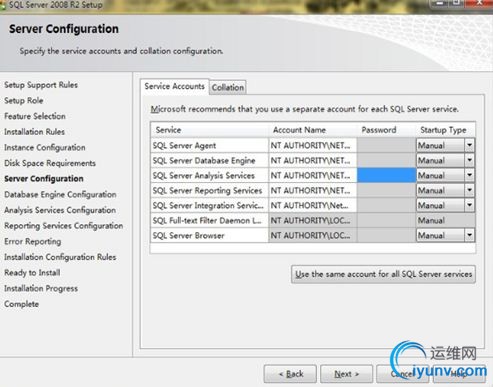The image size is (493, 387).
Task: Click 'Reporting Services Configuration' in the step list
Action: 63,226
